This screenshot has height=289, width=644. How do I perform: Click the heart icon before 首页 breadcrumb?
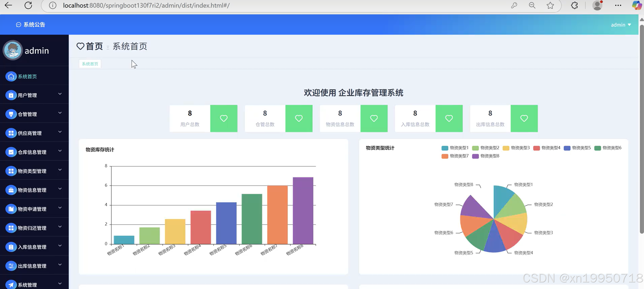coord(80,46)
